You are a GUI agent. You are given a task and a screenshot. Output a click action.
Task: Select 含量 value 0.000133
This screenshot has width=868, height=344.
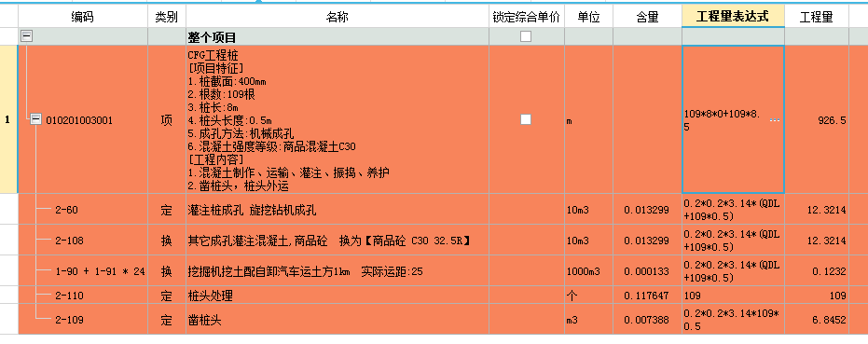coord(647,271)
